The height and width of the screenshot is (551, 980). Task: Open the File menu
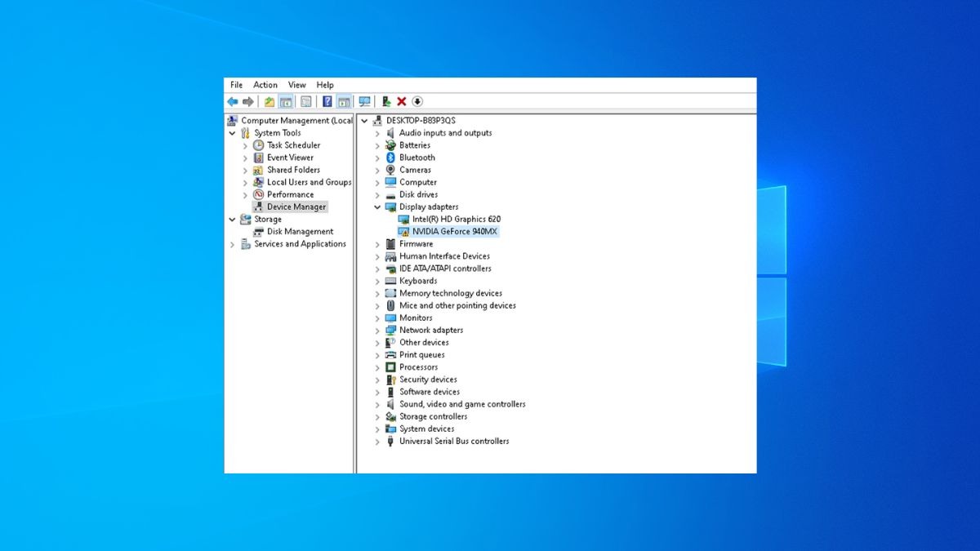pyautogui.click(x=236, y=85)
